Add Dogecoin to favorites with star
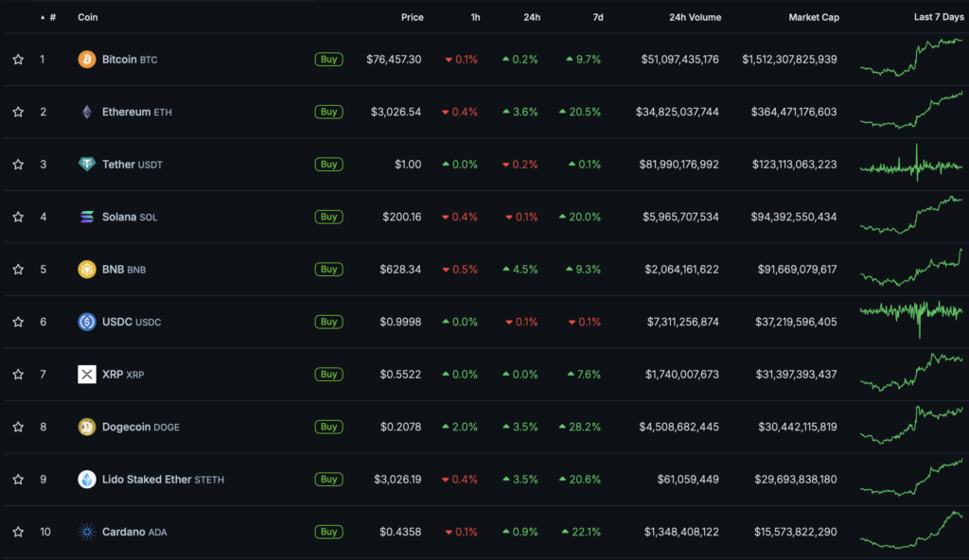 pos(18,427)
